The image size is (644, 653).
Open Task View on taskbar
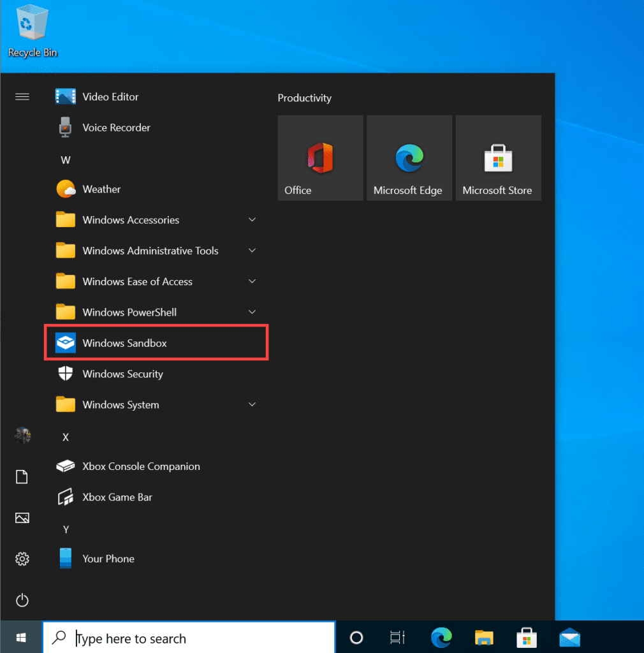coord(397,637)
